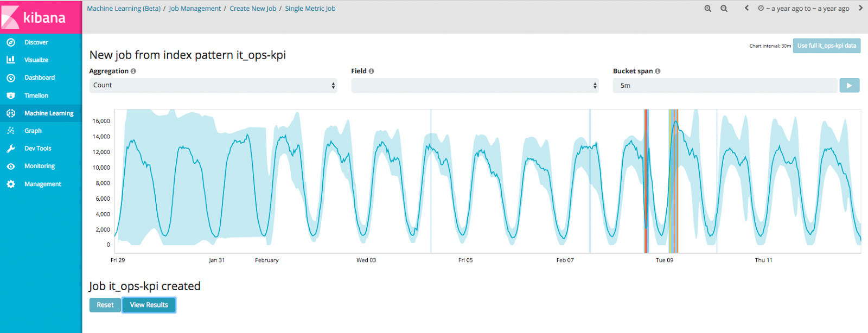Click the Graph nodes icon
The image size is (868, 333).
tap(11, 131)
